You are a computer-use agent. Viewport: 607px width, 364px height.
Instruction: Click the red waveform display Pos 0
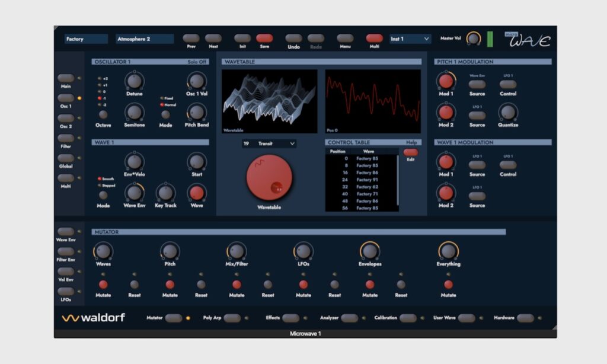pyautogui.click(x=373, y=101)
